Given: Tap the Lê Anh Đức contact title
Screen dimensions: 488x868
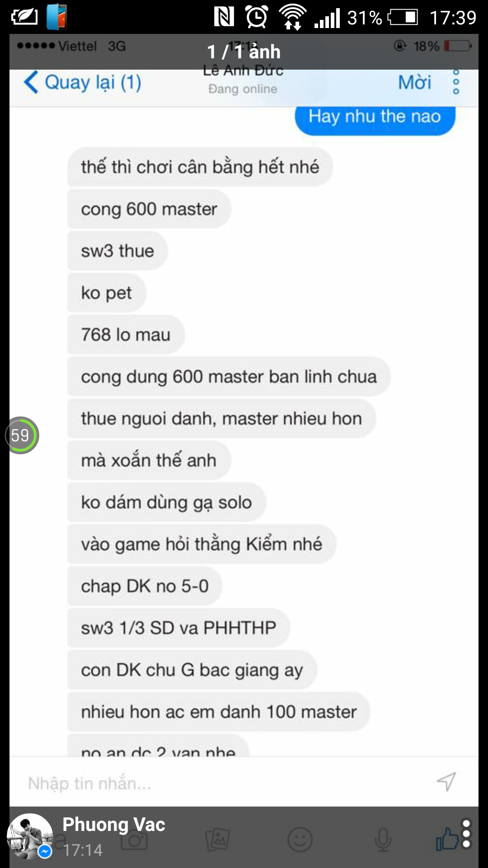Looking at the screenshot, I should [243, 71].
